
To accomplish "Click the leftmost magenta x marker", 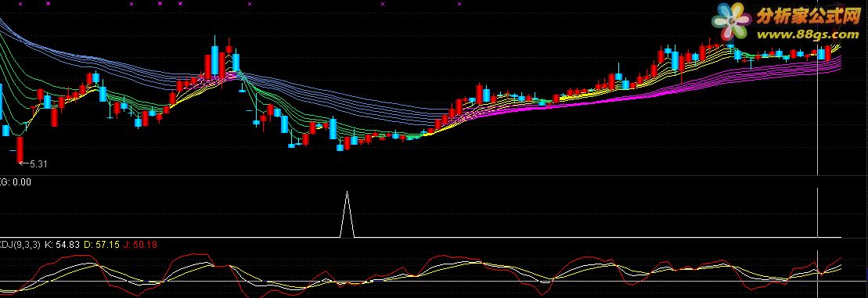I will click(21, 4).
